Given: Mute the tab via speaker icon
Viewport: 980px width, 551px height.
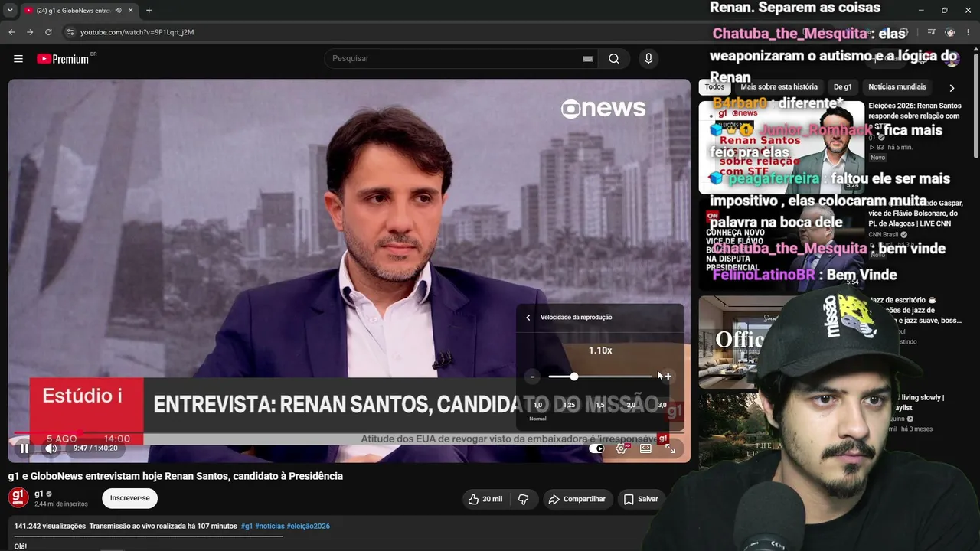Looking at the screenshot, I should coord(118,11).
